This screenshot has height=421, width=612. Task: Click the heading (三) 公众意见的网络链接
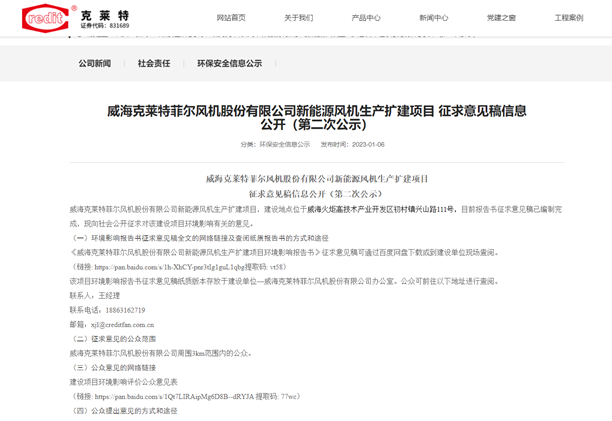pos(114,368)
